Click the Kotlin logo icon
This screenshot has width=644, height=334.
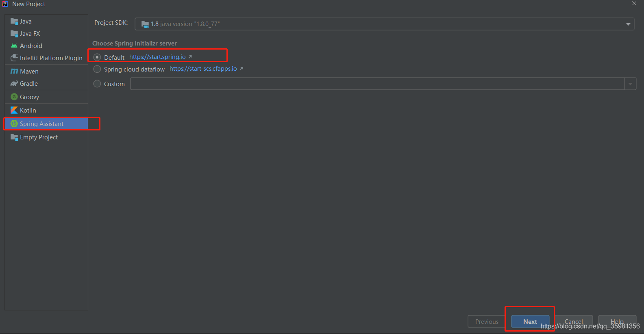coord(14,111)
